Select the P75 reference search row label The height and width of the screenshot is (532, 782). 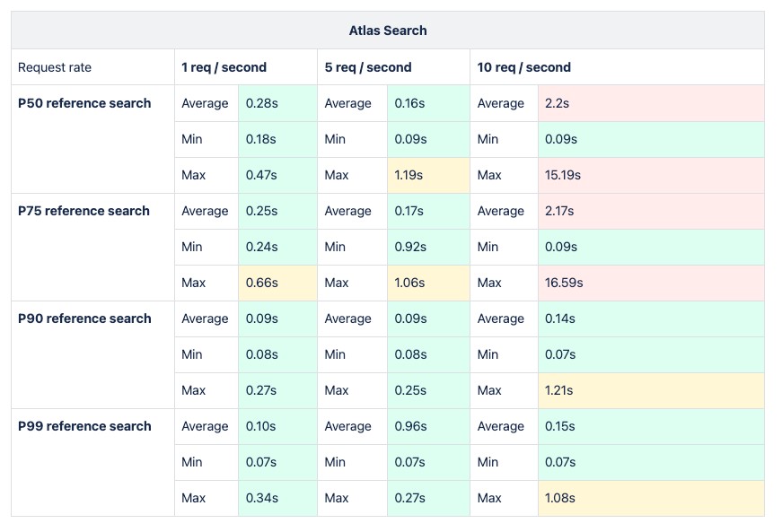tap(84, 211)
